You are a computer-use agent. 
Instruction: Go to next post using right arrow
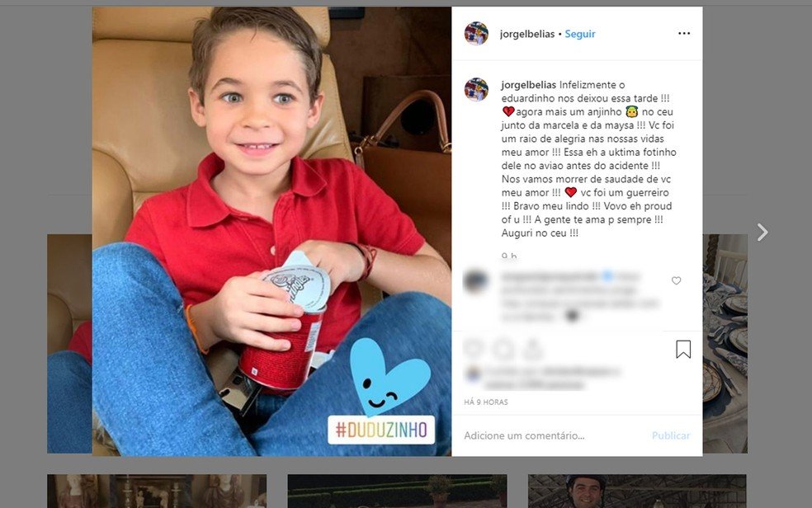[762, 233]
